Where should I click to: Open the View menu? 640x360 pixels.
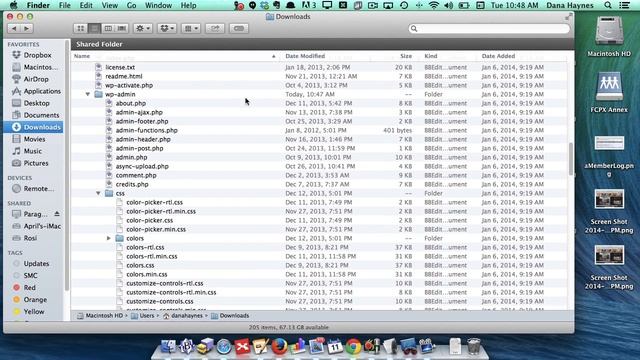[109, 5]
